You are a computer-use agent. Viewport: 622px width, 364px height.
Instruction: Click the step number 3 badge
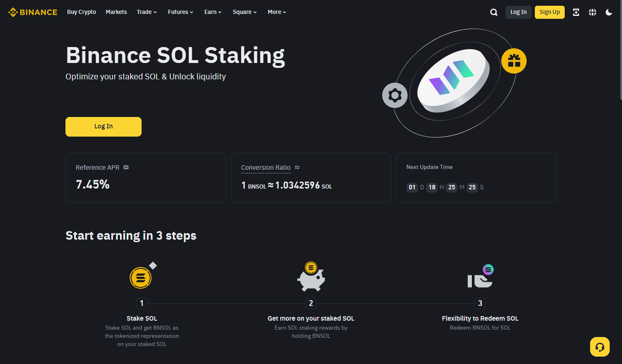click(x=480, y=303)
